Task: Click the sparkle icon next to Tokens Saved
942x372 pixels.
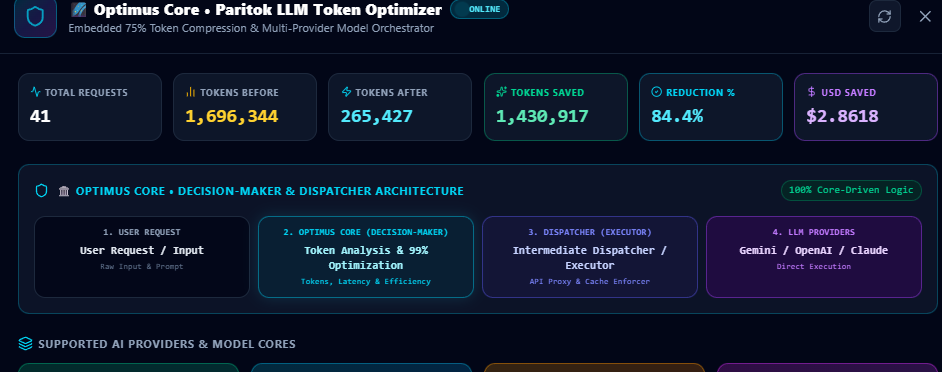Action: (x=502, y=93)
